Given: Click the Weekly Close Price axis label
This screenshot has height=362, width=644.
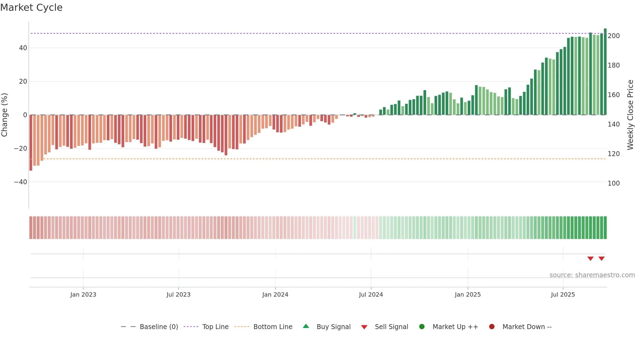Looking at the screenshot, I should pos(630,115).
